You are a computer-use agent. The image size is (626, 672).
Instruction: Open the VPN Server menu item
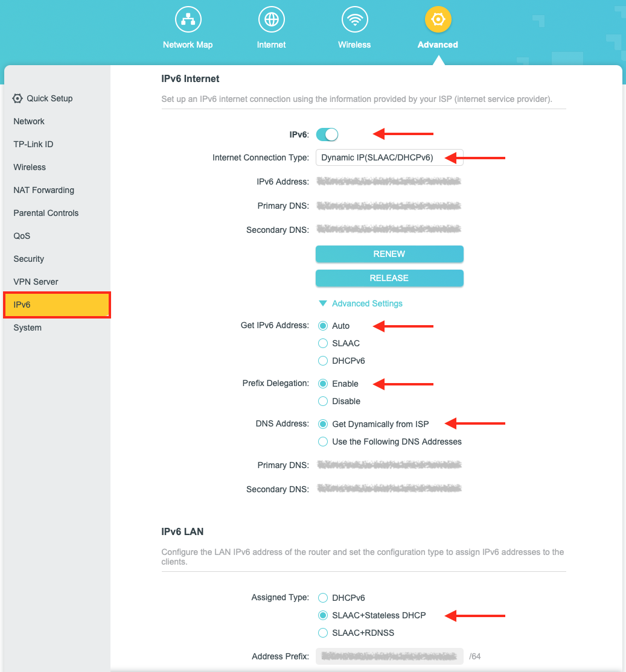pyautogui.click(x=36, y=282)
